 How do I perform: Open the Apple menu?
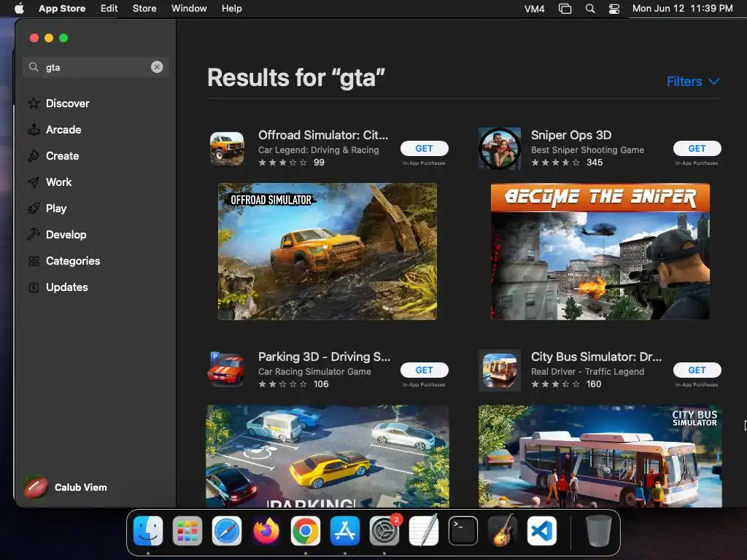19,9
